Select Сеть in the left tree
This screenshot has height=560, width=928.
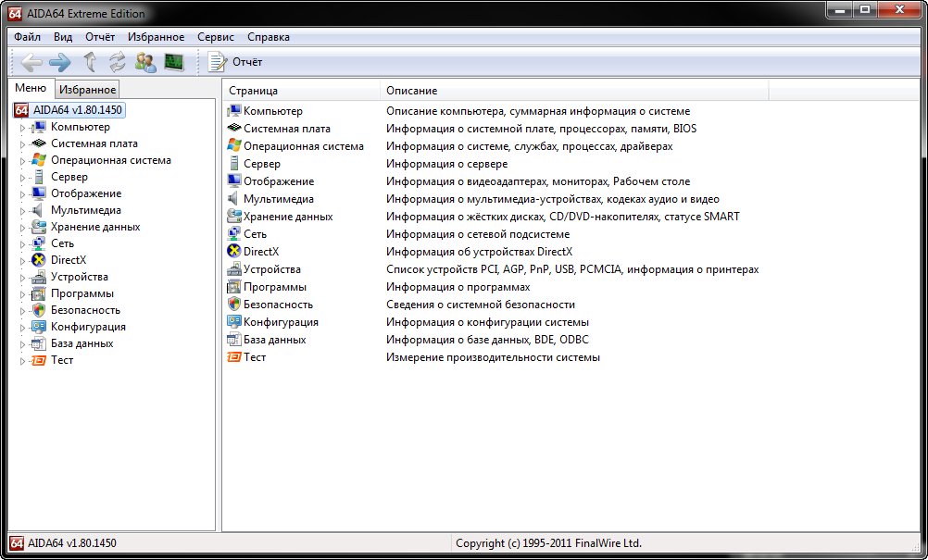pyautogui.click(x=62, y=243)
